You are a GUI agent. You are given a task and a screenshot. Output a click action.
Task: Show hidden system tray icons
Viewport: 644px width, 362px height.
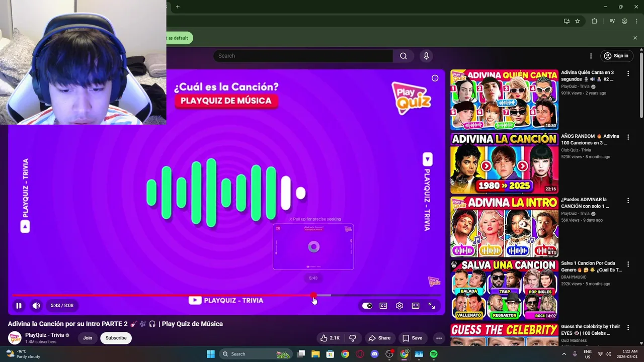pos(564,354)
